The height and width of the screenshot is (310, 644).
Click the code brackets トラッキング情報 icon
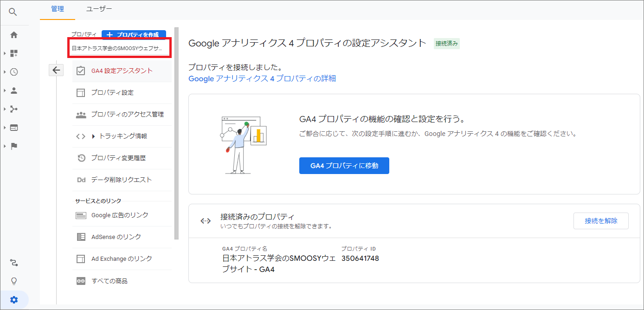tap(81, 136)
